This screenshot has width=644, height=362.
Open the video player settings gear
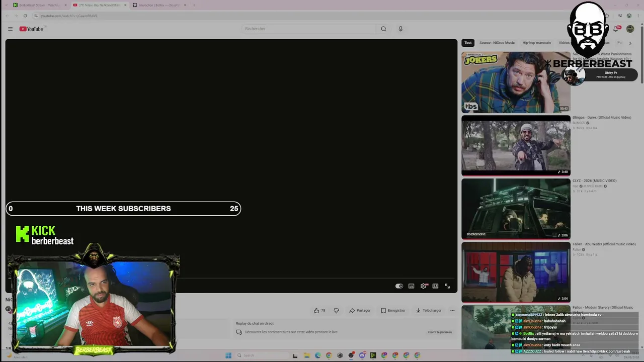(x=424, y=286)
